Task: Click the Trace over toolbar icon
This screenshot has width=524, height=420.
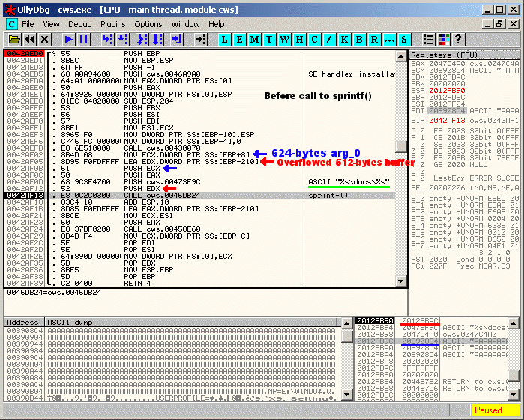Action: tap(157, 40)
